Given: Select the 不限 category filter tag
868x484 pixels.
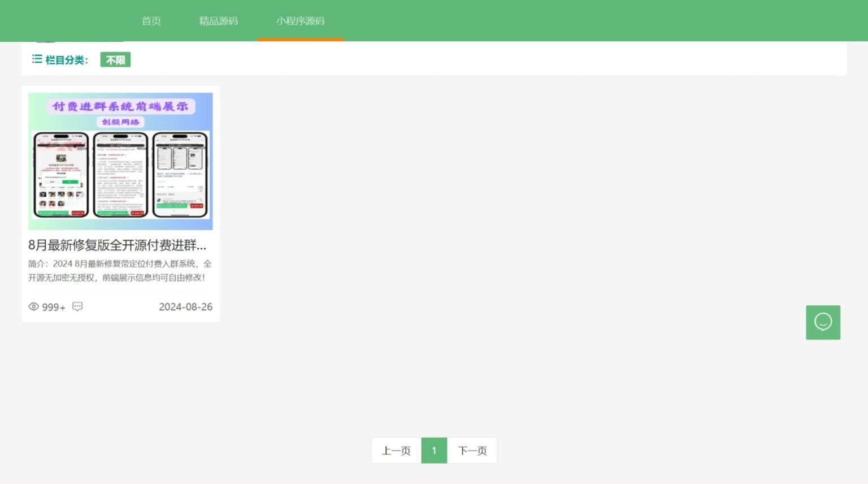Looking at the screenshot, I should (115, 60).
